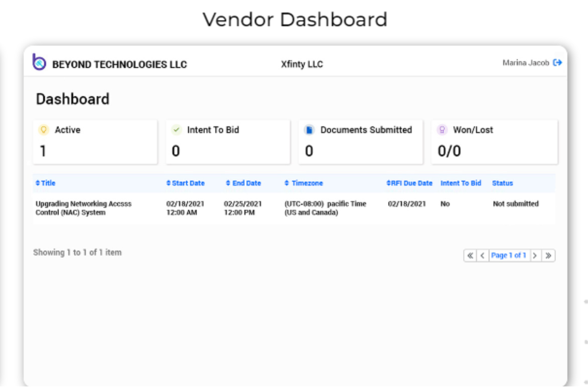
Task: Click the double-left arrow pagination icon
Action: tap(470, 255)
